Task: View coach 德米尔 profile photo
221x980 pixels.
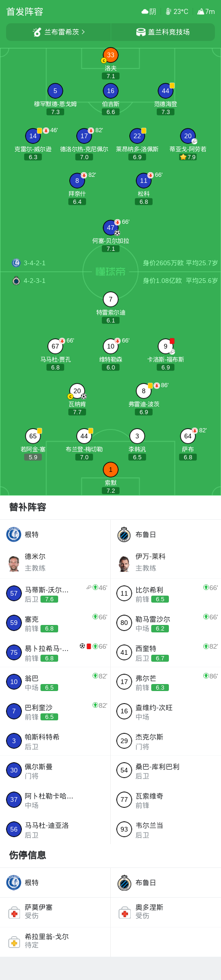Action: coord(14,563)
